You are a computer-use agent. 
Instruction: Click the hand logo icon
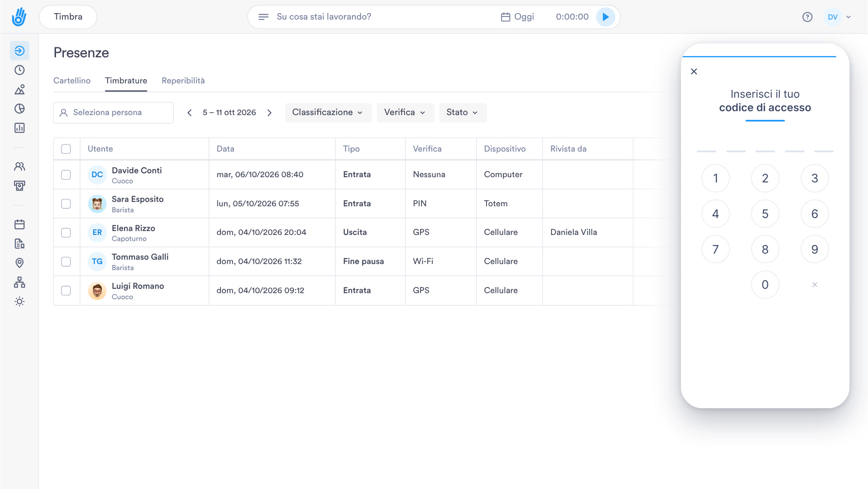tap(19, 17)
